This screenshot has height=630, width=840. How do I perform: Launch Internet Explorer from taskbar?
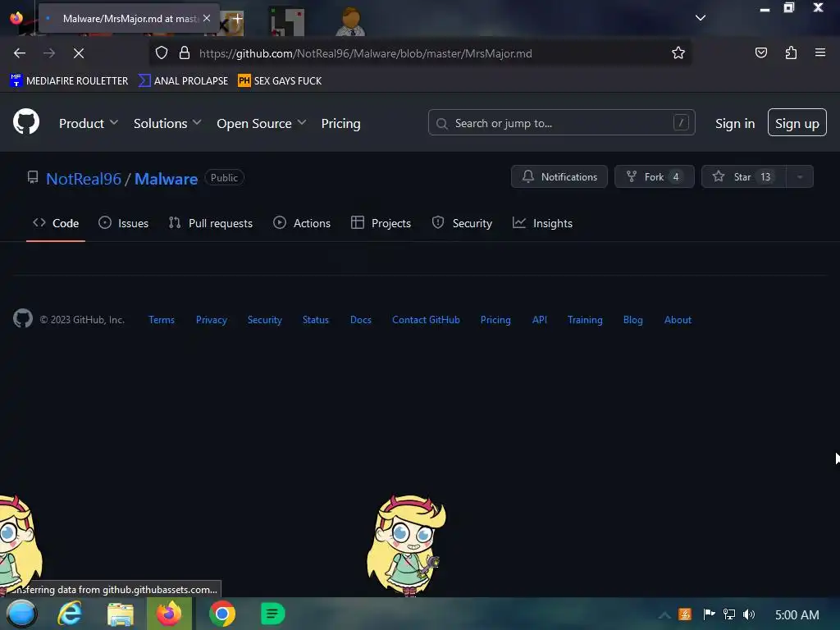(x=71, y=614)
